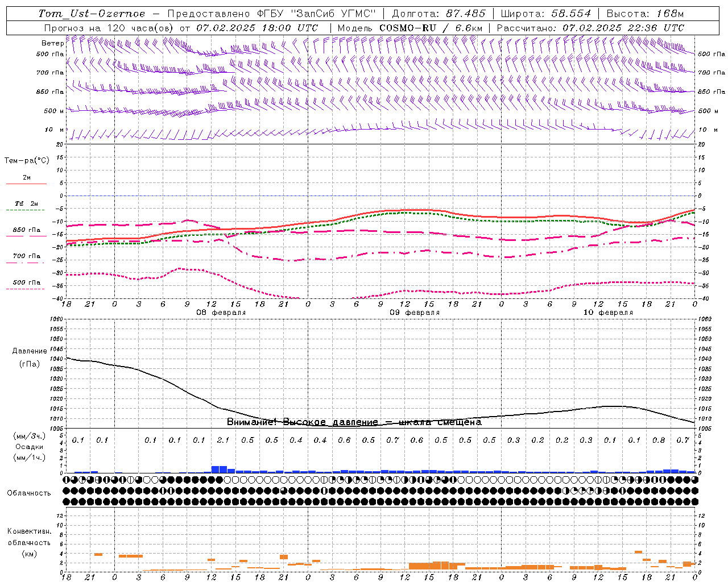Click the forecast start 07.02.2025 18:00 UTC
The width and height of the screenshot is (728, 582).
(257, 27)
